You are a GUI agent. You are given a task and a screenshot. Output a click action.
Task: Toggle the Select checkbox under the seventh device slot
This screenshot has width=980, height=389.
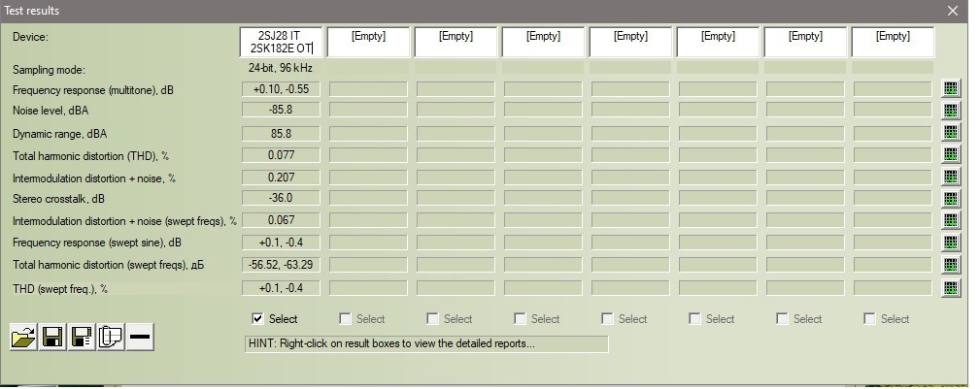pyautogui.click(x=782, y=319)
